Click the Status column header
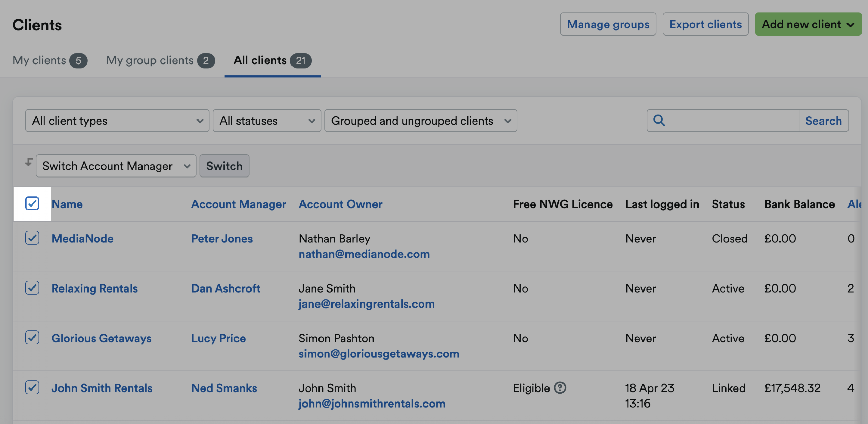Image resolution: width=868 pixels, height=424 pixels. (728, 204)
